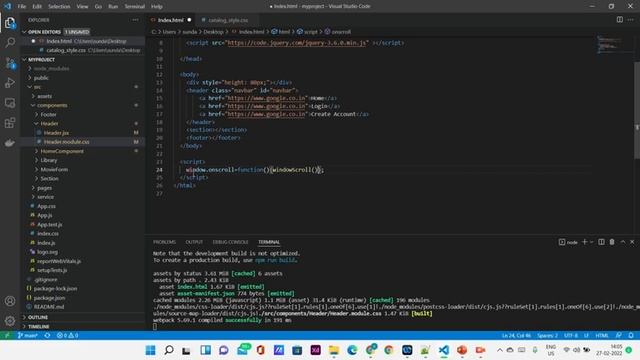This screenshot has height=360, width=640.
Task: Open the Manage gear icon
Action: (10, 321)
